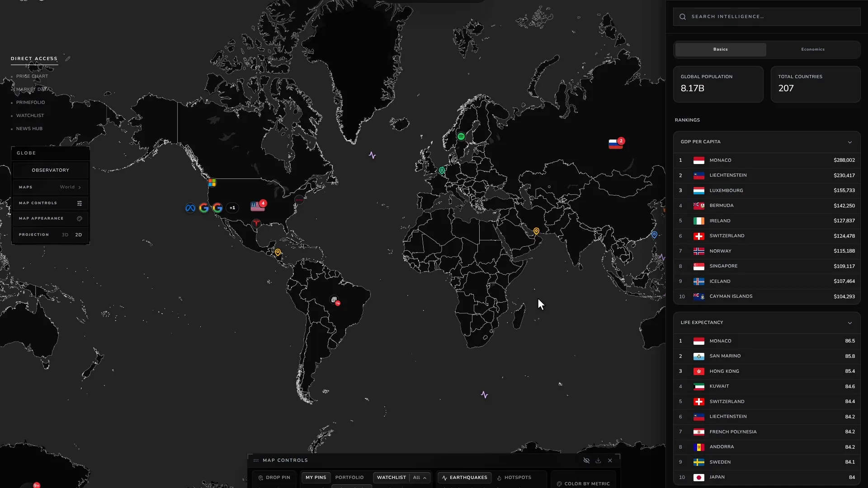Viewport: 868px width, 488px height.
Task: Click the earthquake marker in the North Atlantic
Action: 372,155
